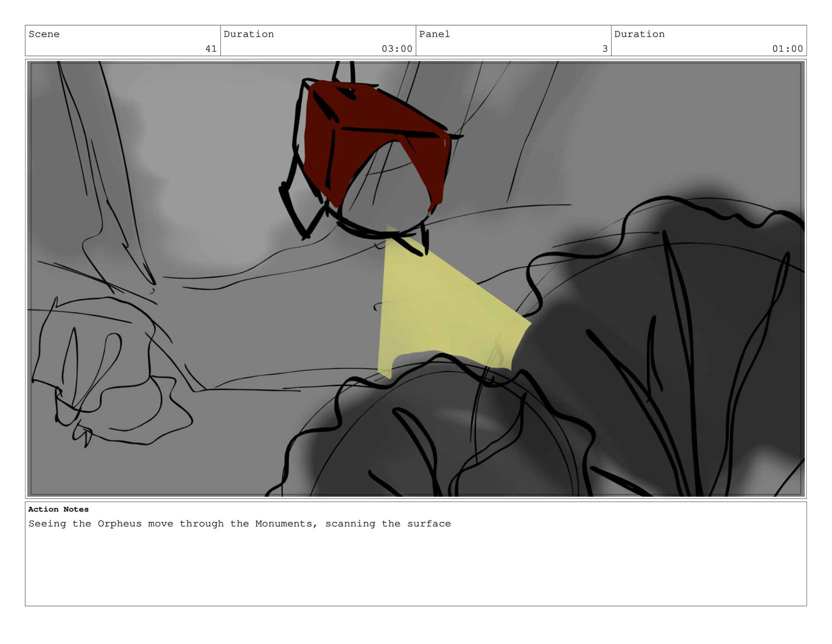Select the scene number 41

click(211, 49)
